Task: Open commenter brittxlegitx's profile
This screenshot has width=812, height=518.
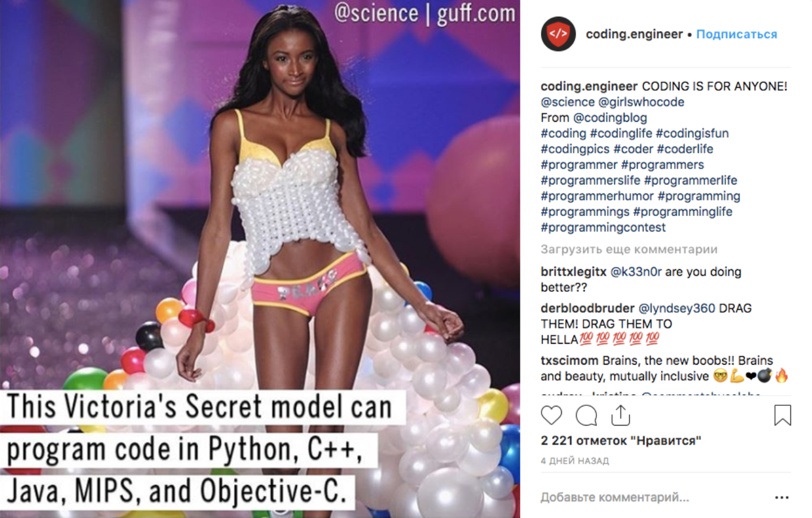Action: coord(574,272)
